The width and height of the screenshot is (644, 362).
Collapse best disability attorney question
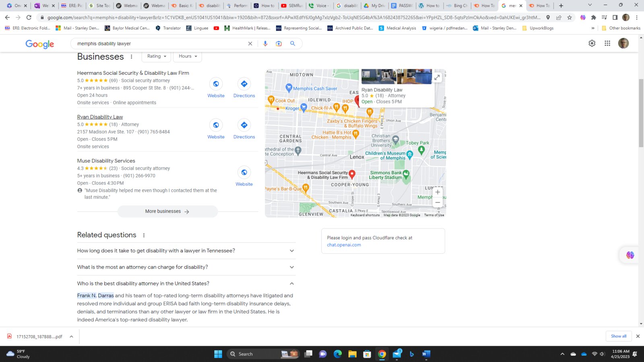pos(186,284)
